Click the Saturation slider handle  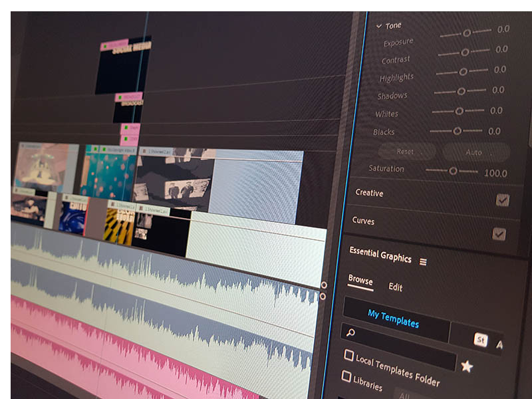[453, 171]
